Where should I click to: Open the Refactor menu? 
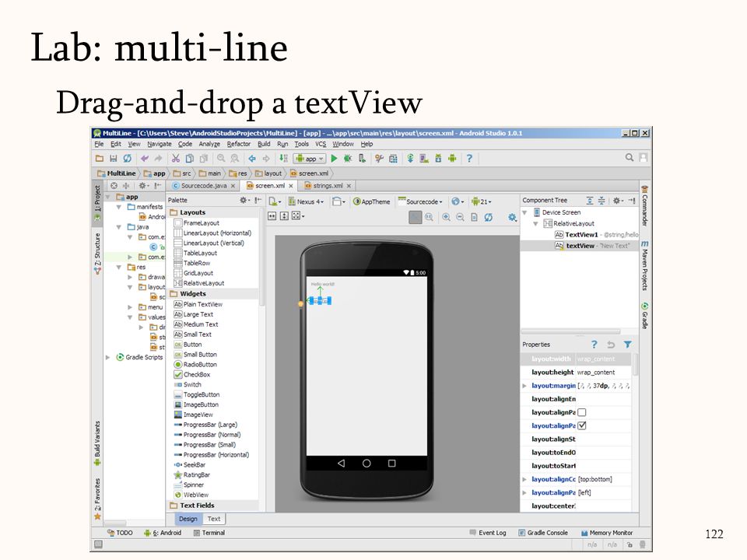(239, 144)
